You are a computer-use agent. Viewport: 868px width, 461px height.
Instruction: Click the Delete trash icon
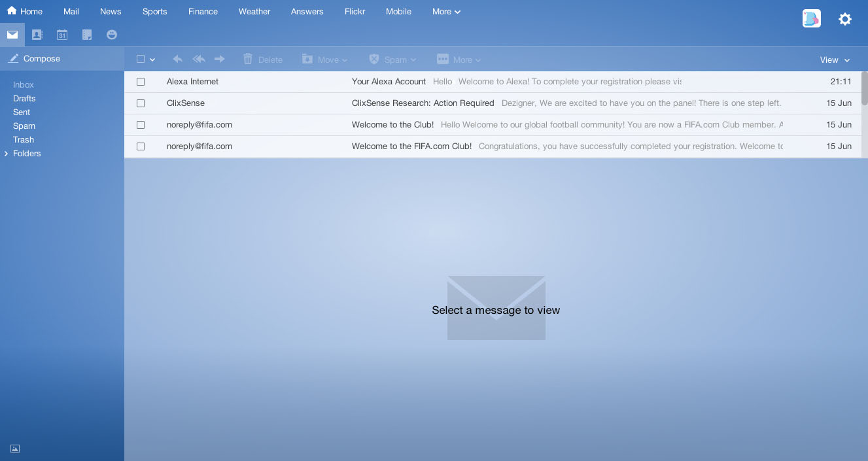pyautogui.click(x=248, y=59)
